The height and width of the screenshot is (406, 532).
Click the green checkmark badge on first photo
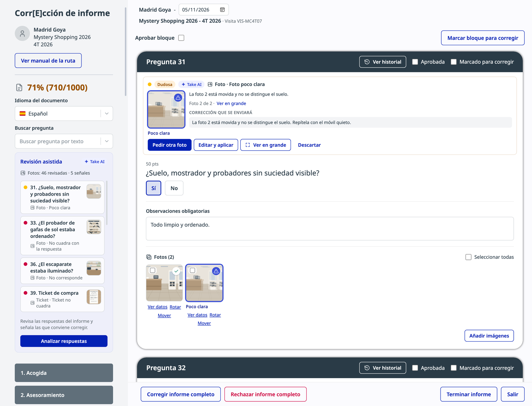point(176,271)
